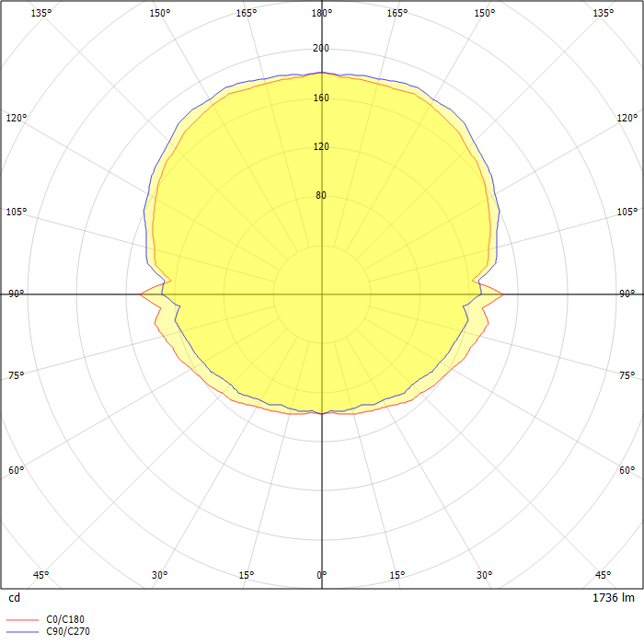
Task: Select the 30° label right of 0°
Action: coord(484,575)
